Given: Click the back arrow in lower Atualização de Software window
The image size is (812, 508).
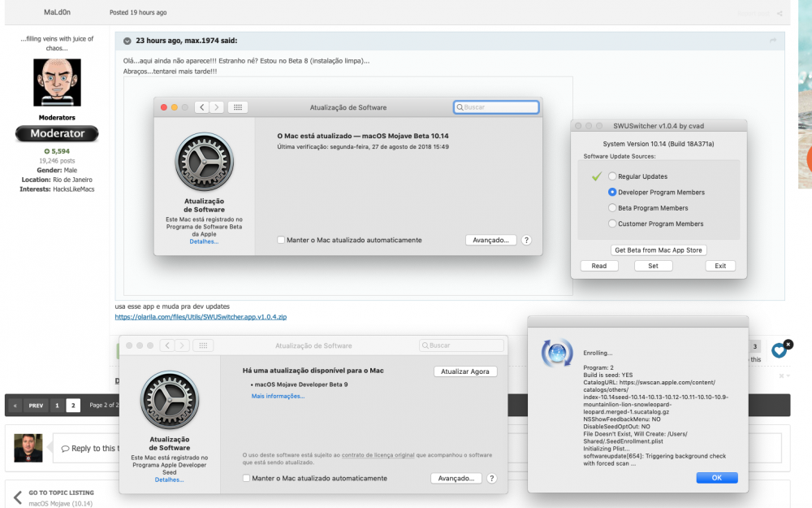Looking at the screenshot, I should pos(167,345).
